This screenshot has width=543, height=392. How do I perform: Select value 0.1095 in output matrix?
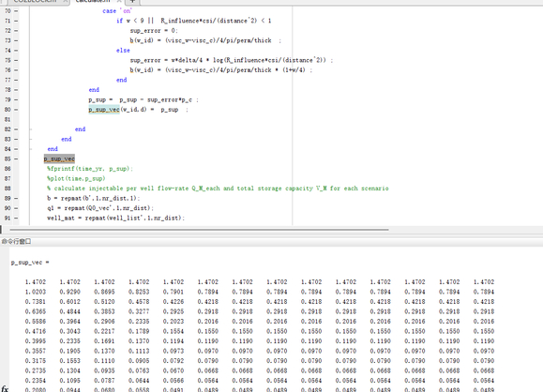pos(69,381)
